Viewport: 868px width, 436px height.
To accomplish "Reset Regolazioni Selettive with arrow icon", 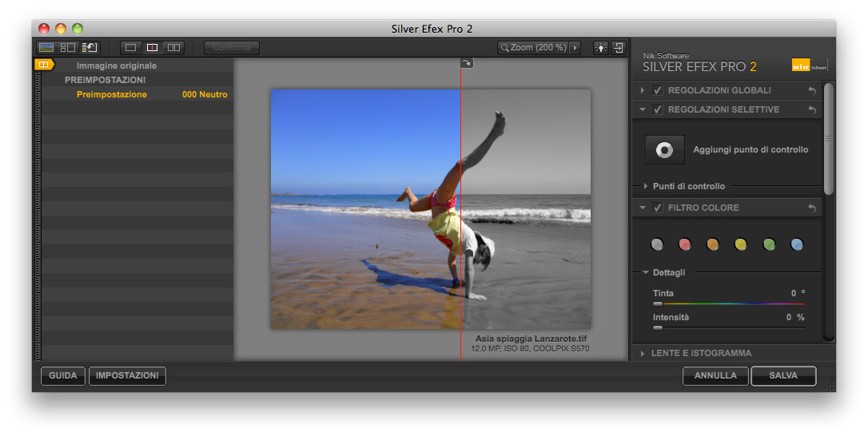I will click(x=812, y=109).
